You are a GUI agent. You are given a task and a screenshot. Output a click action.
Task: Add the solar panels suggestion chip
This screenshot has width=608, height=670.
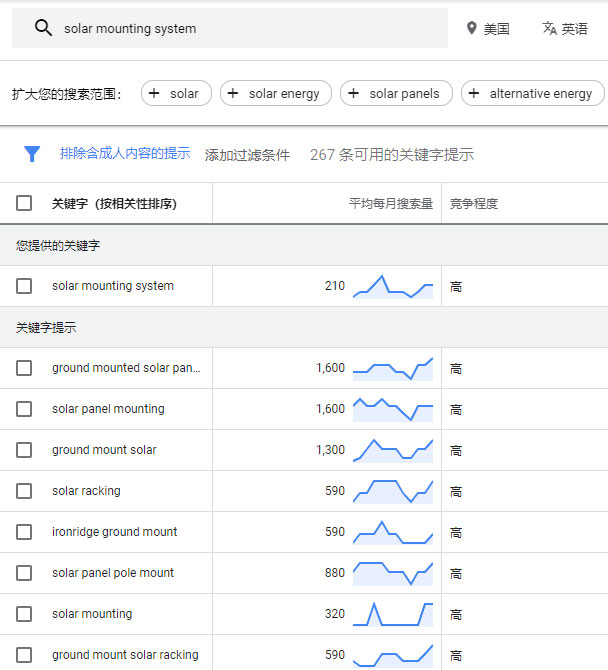pos(396,93)
